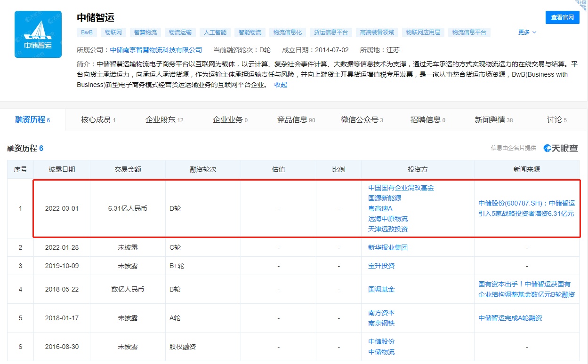The image size is (588, 364).
Task: Select the 物联网 tag
Action: (113, 32)
